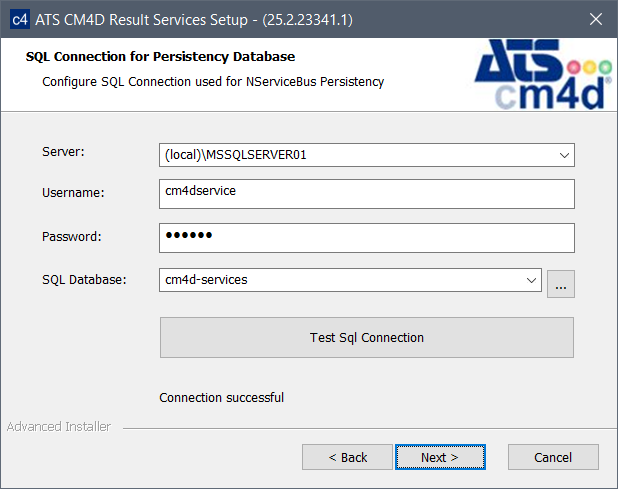Screen dimensions: 618x489
Task: Click the cm4d-services database text box
Action: click(340, 281)
